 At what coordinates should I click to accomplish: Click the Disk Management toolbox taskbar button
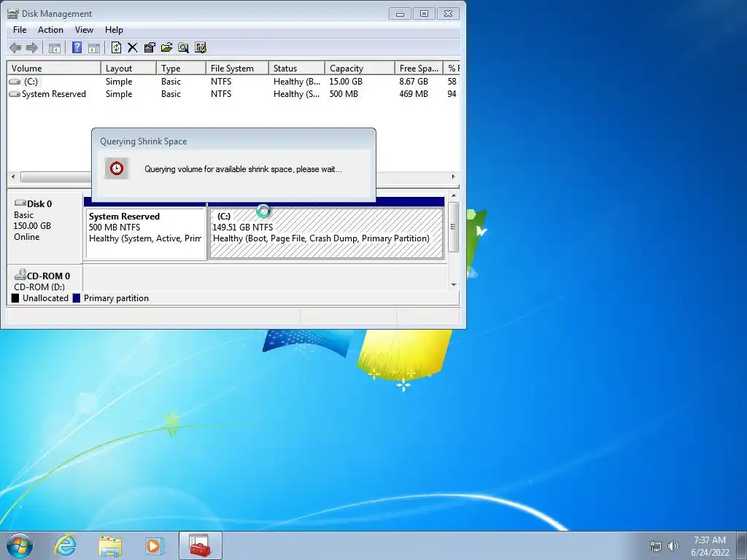200,545
